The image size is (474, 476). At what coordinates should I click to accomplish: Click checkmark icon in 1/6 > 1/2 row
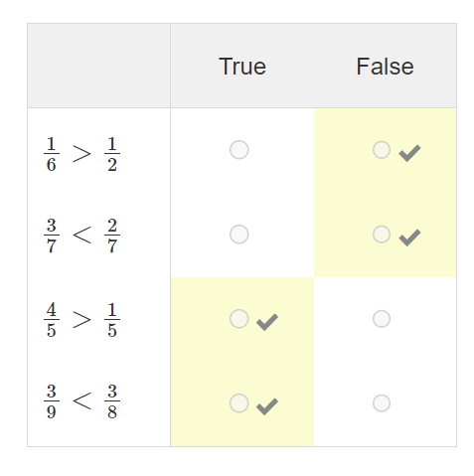pos(409,153)
